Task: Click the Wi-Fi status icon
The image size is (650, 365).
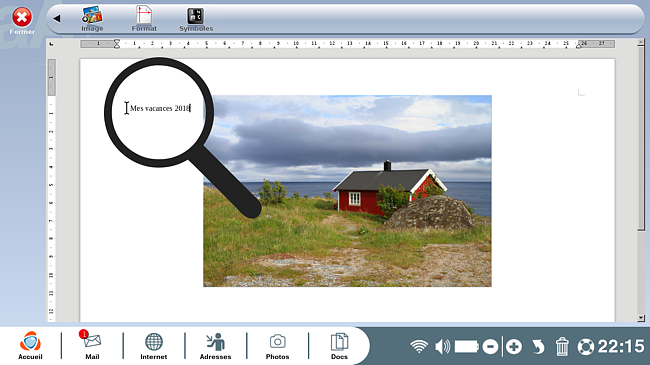Action: (x=419, y=346)
